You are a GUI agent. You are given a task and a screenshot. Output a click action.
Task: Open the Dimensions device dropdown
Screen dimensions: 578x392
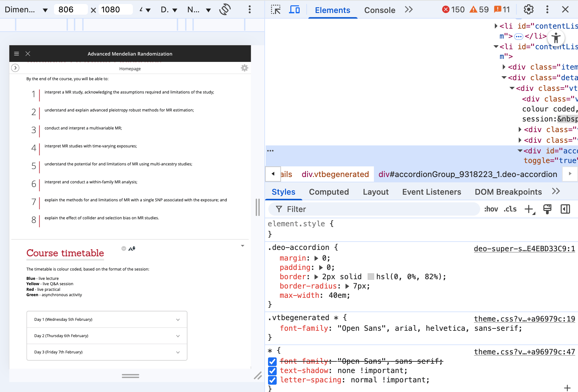click(26, 10)
